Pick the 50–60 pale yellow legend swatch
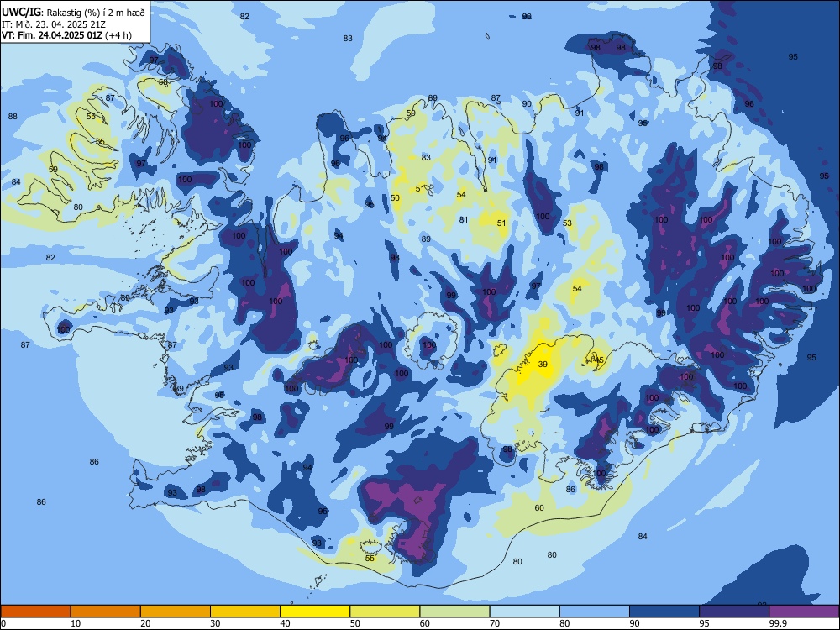Viewport: 840px width, 630px height. click(386, 612)
